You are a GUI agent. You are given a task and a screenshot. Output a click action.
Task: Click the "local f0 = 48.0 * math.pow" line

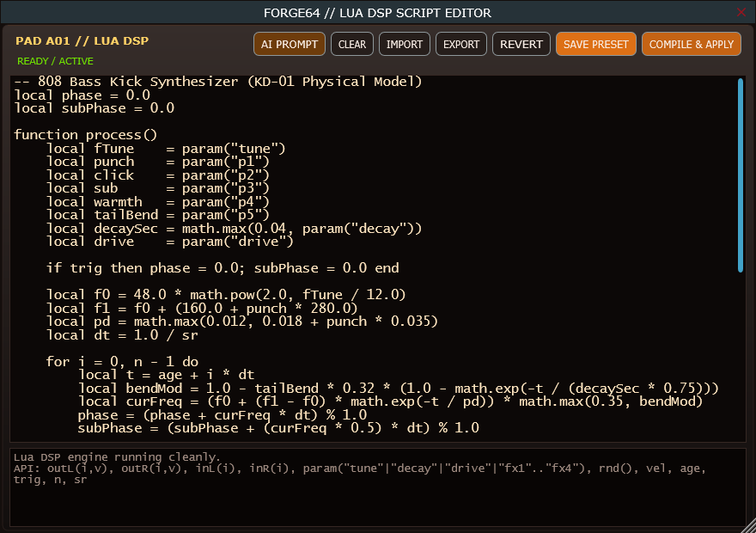click(x=226, y=295)
